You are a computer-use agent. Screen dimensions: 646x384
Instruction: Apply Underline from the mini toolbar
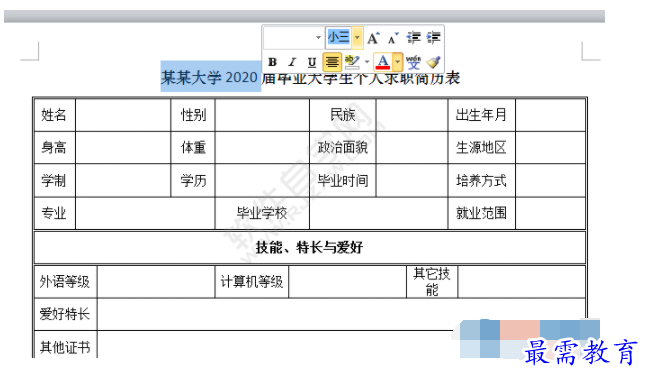pos(312,62)
